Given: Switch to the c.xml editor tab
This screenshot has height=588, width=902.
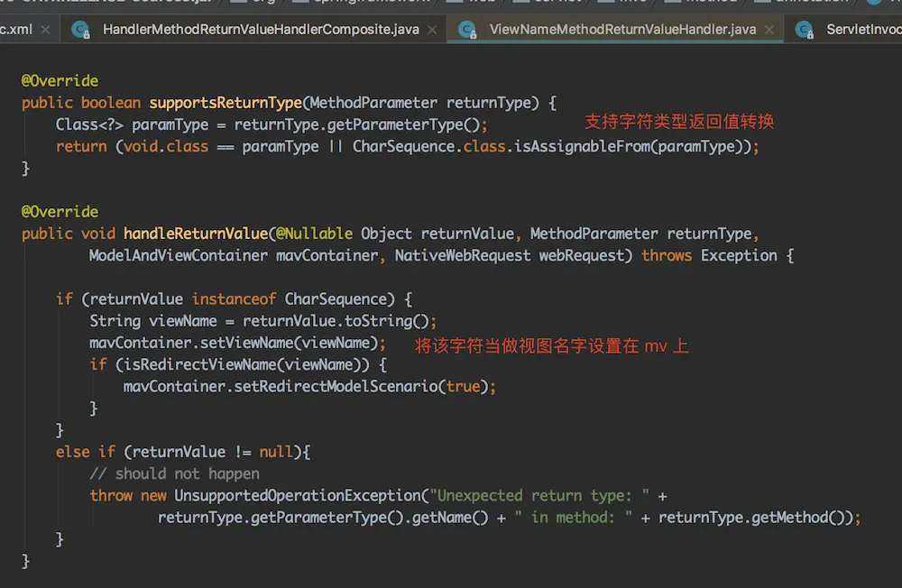Looking at the screenshot, I should pyautogui.click(x=16, y=29).
